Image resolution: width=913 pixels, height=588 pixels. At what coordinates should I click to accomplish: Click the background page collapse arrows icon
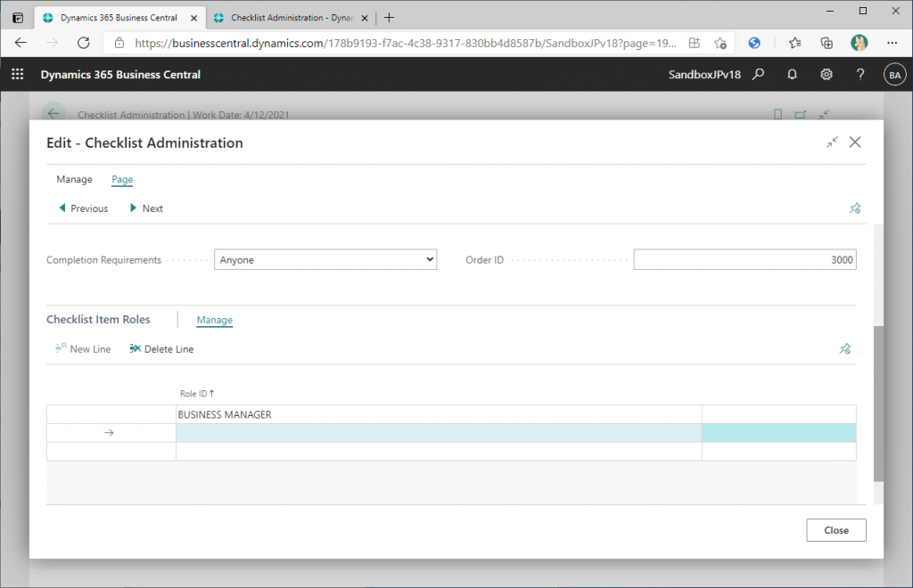[x=823, y=115]
